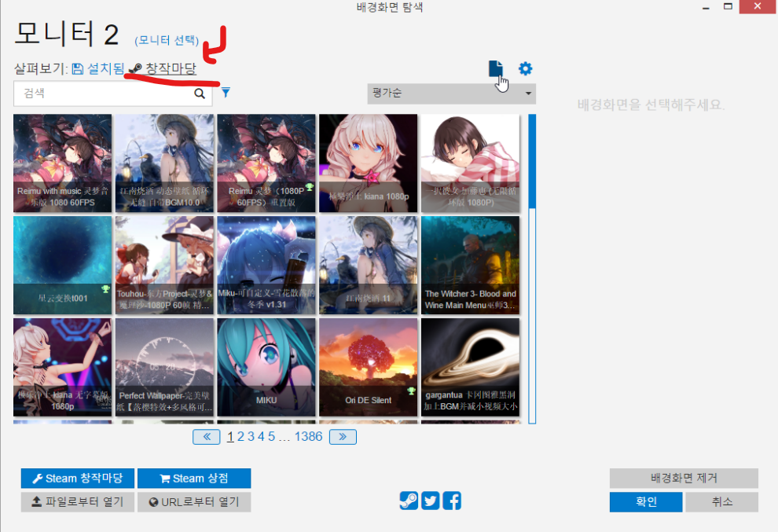Go to page 4
778x532 pixels.
(x=261, y=437)
